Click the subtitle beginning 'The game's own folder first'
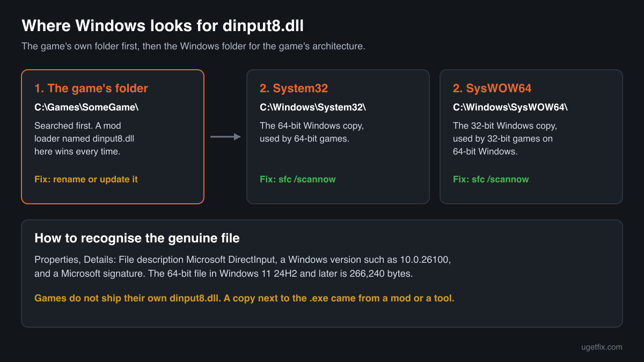 pos(193,46)
